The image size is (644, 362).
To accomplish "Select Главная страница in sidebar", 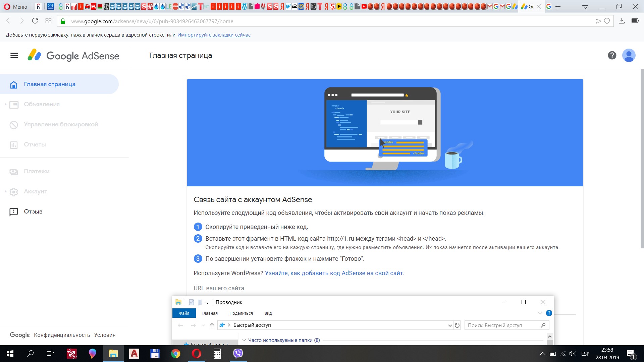I will (59, 84).
